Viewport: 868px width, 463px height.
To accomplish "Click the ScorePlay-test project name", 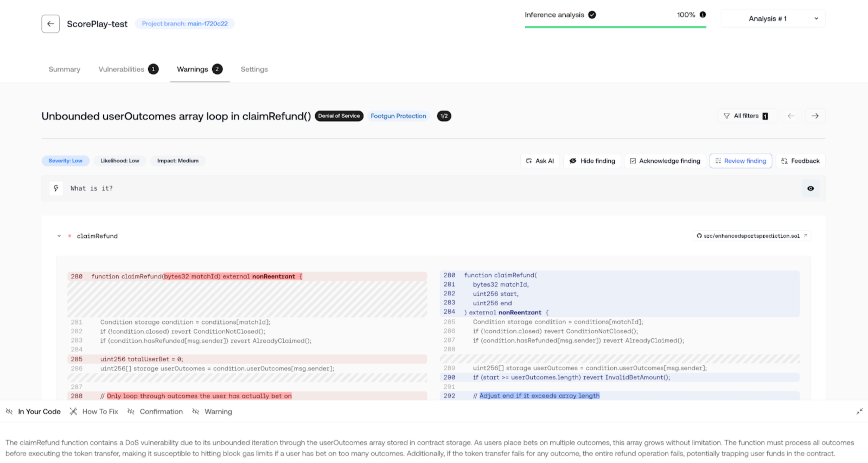I will pyautogui.click(x=97, y=24).
